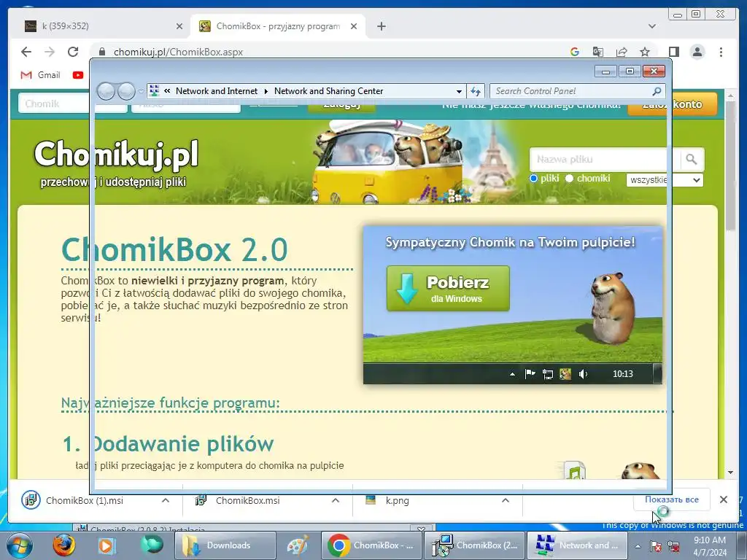Image resolution: width=747 pixels, height=560 pixels.
Task: Switch to Chrome ChomikBox taskbar button
Action: tap(372, 545)
